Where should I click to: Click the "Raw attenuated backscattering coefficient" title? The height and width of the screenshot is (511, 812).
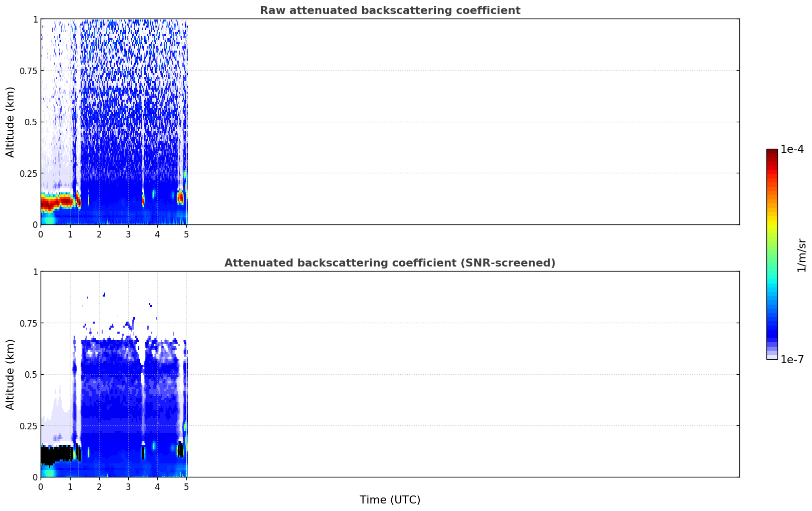[390, 11]
